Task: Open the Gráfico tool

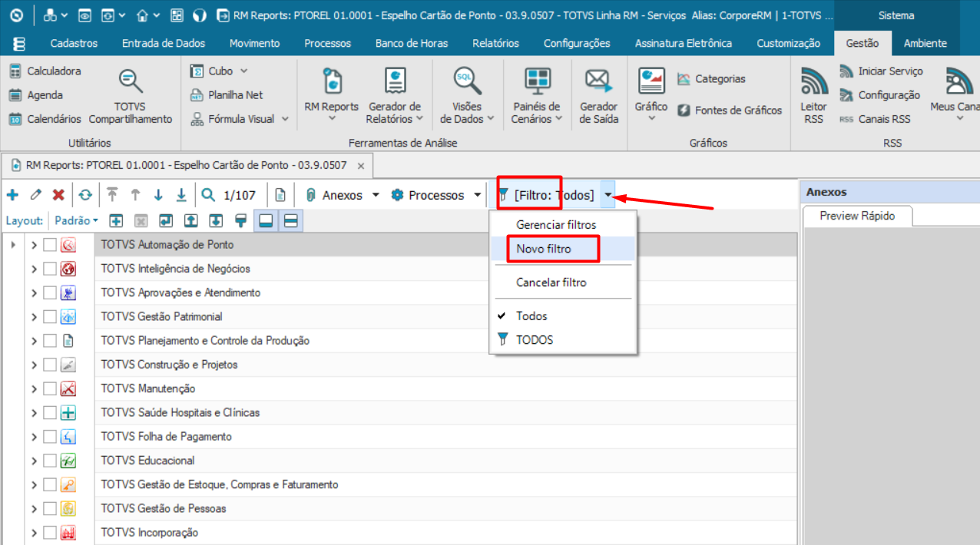Action: 651,95
